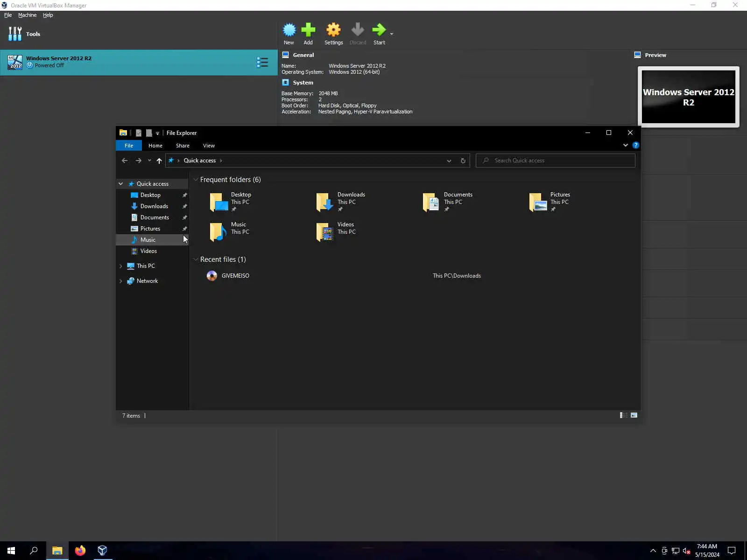This screenshot has width=747, height=560.
Task: Refresh the Quick access view
Action: (x=463, y=161)
